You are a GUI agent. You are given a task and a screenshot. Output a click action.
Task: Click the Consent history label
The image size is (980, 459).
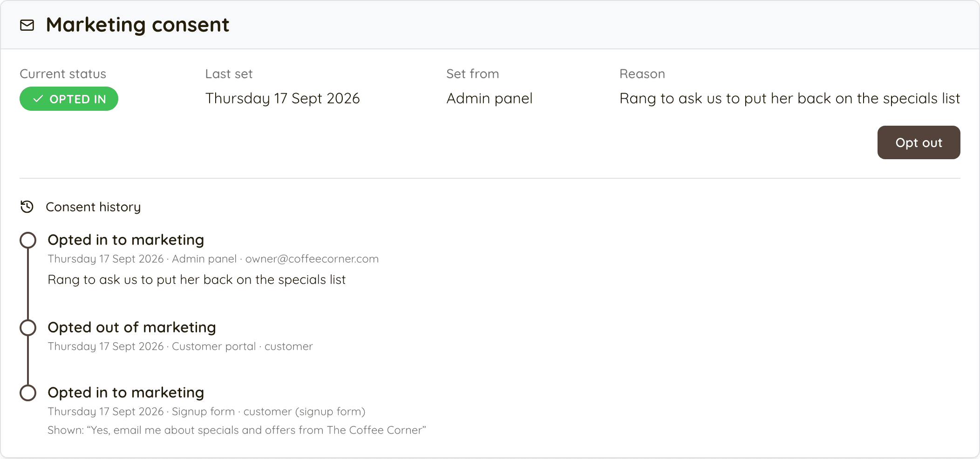pyautogui.click(x=93, y=207)
